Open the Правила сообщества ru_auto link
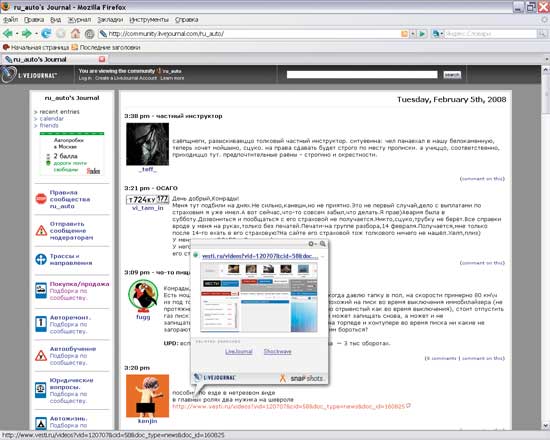Screen dimensions: 550x440 [70, 199]
